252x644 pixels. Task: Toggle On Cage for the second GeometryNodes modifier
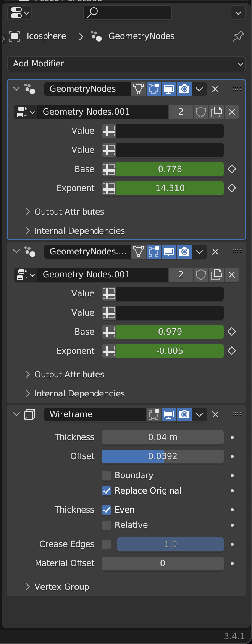(139, 252)
